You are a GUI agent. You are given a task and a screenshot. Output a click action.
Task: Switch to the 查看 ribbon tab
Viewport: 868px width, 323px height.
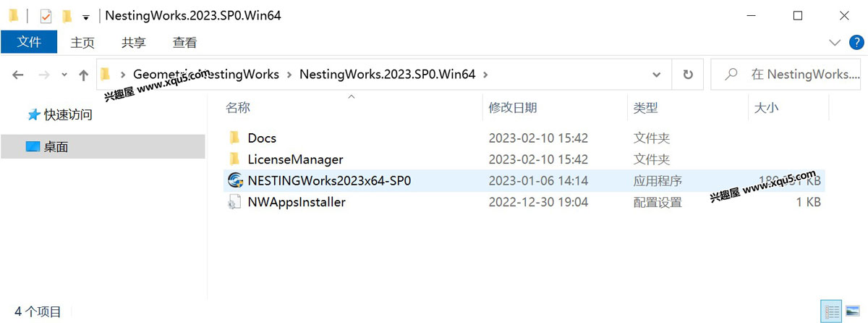(184, 43)
